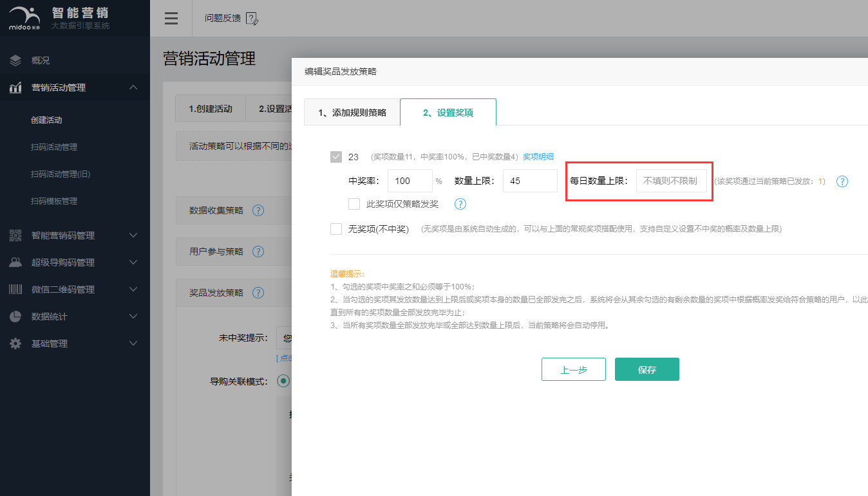This screenshot has width=868, height=496.
Task: Click the 温馨提示 heading text
Action: tap(347, 273)
